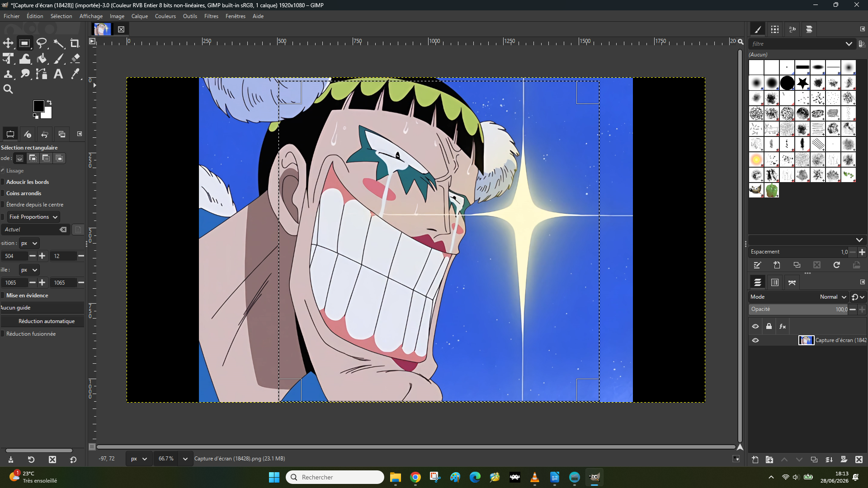The image size is (868, 488).
Task: Enable the Coins arrondis option
Action: 2,193
